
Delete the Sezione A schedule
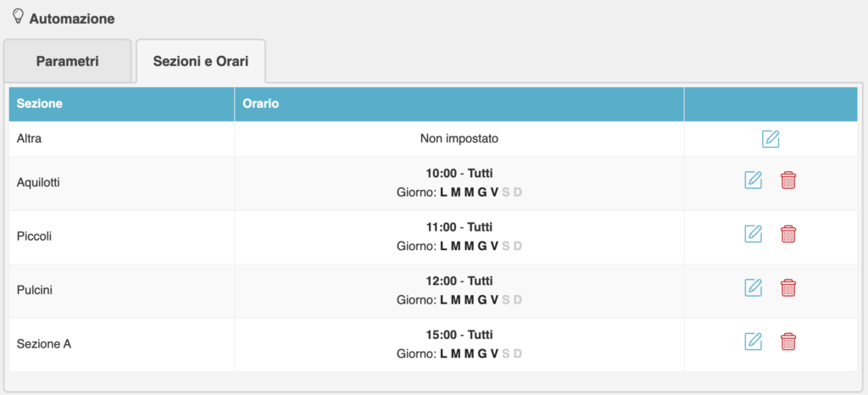pos(788,342)
